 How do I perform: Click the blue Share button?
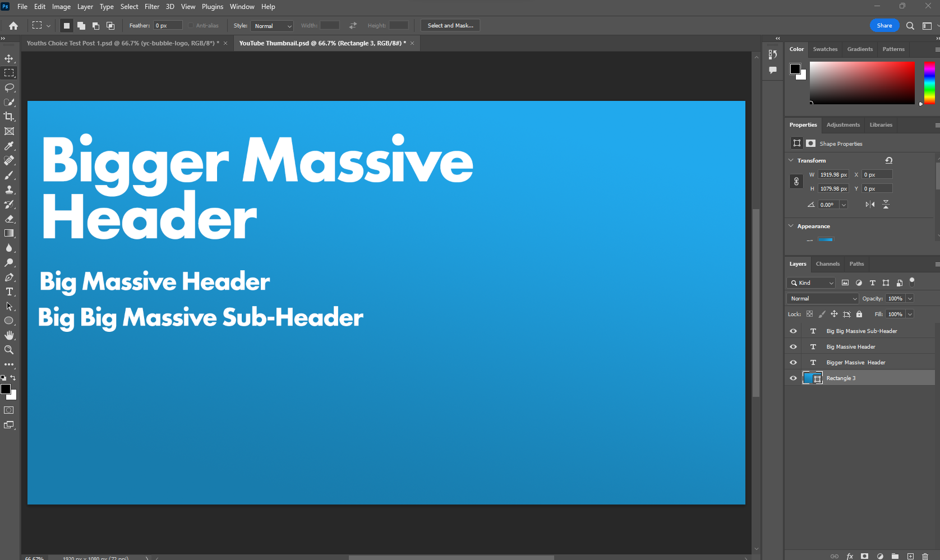pyautogui.click(x=884, y=26)
